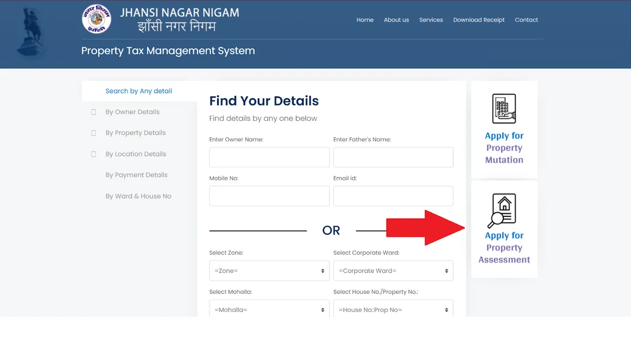Switch to By Payment Details tab
631x364 pixels.
[136, 175]
